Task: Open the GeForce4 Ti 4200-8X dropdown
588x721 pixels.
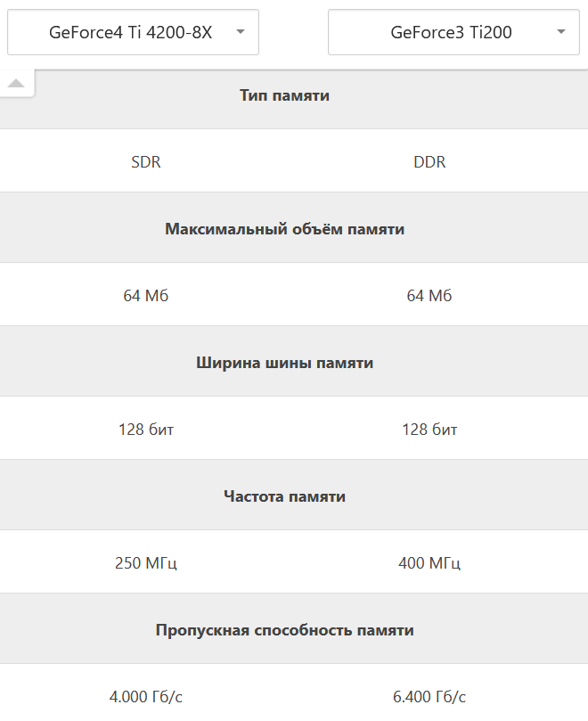Action: (133, 32)
